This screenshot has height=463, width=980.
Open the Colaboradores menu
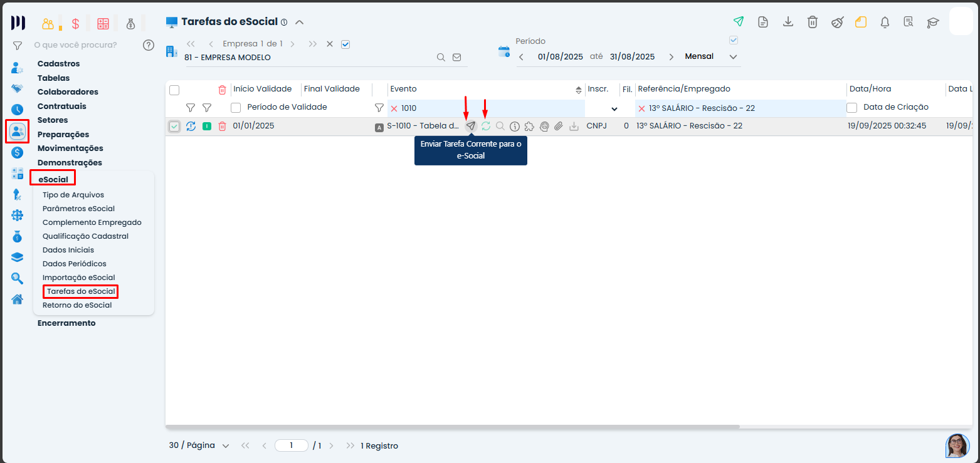[68, 91]
